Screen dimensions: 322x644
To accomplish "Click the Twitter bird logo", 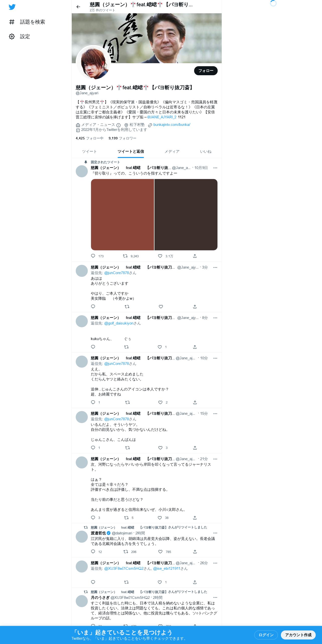I will pos(12,7).
